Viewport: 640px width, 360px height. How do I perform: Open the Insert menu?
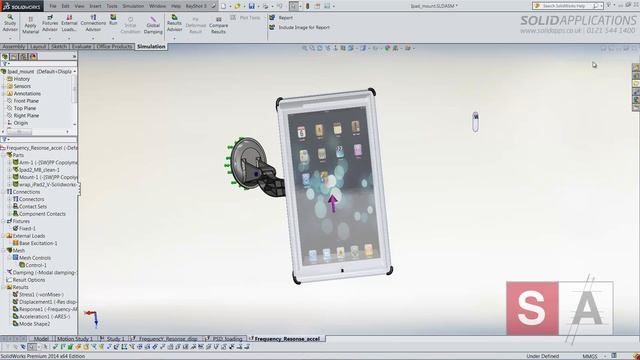click(96, 6)
